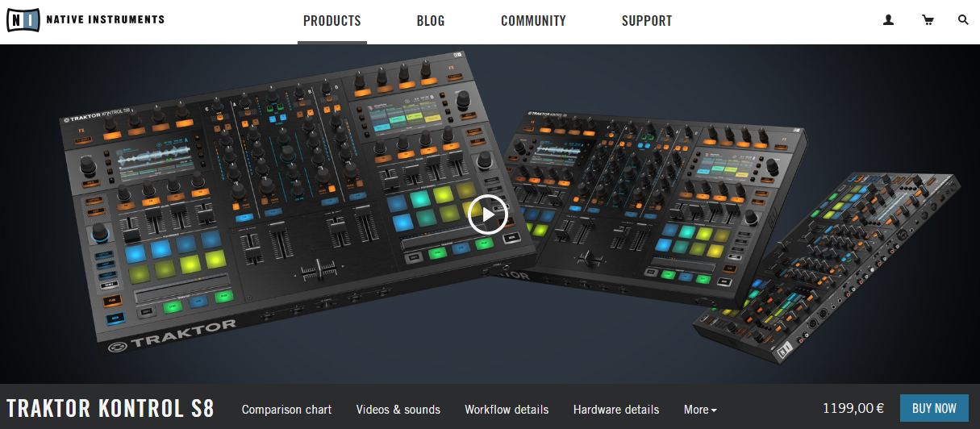Open the Comparison chart link
The image size is (980, 429).
(x=286, y=410)
